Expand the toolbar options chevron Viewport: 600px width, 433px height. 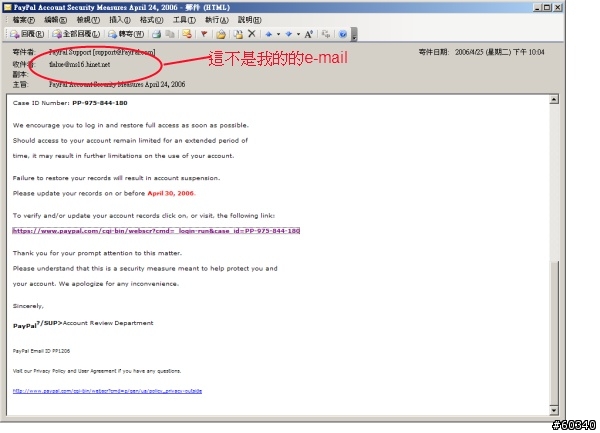(x=354, y=34)
